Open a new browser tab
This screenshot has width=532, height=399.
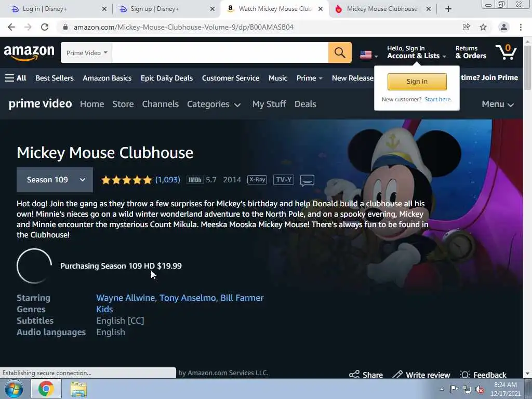pos(448,9)
